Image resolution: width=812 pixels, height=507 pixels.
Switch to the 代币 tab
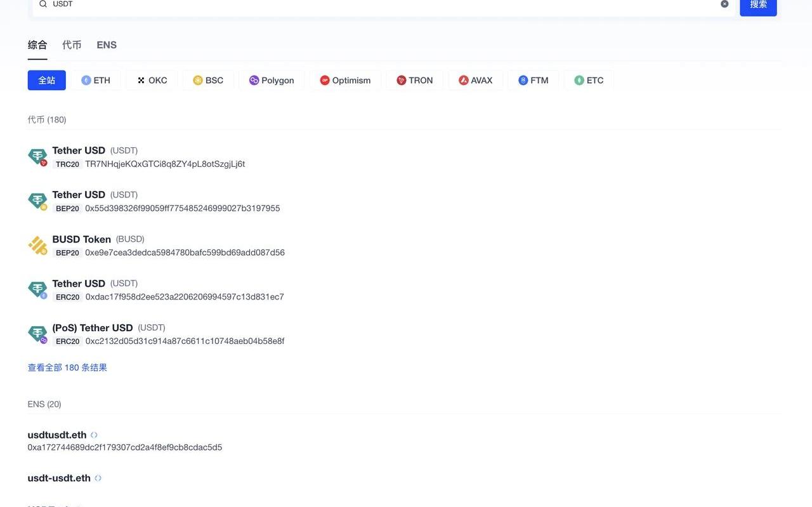72,45
